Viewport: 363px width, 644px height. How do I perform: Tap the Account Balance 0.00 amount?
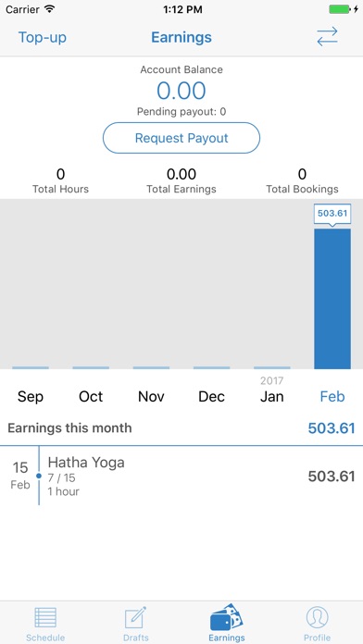181,91
